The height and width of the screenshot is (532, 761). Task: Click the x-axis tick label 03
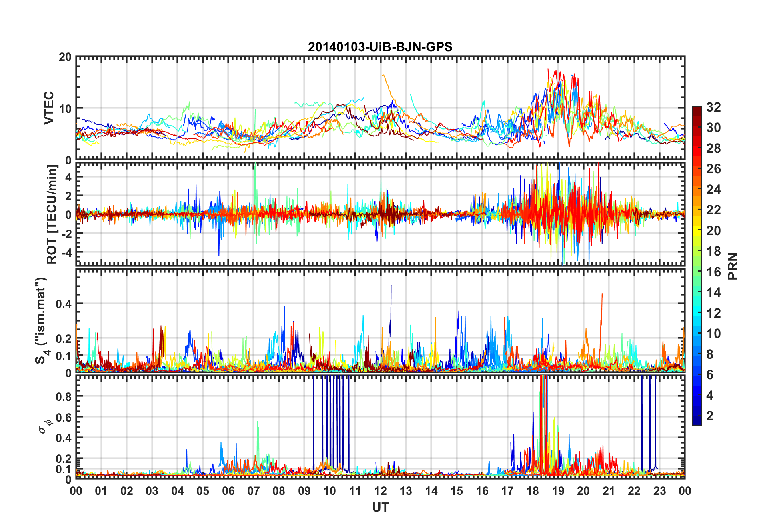tap(152, 491)
